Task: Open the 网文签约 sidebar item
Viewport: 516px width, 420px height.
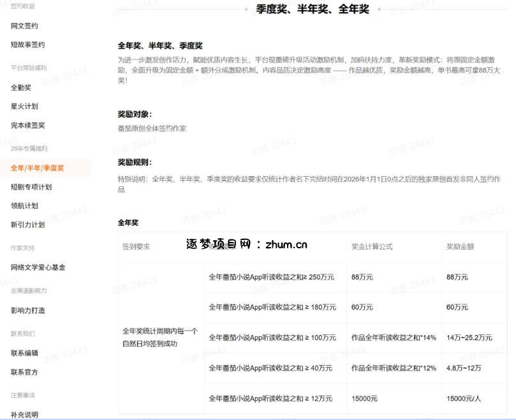Action: (x=24, y=26)
